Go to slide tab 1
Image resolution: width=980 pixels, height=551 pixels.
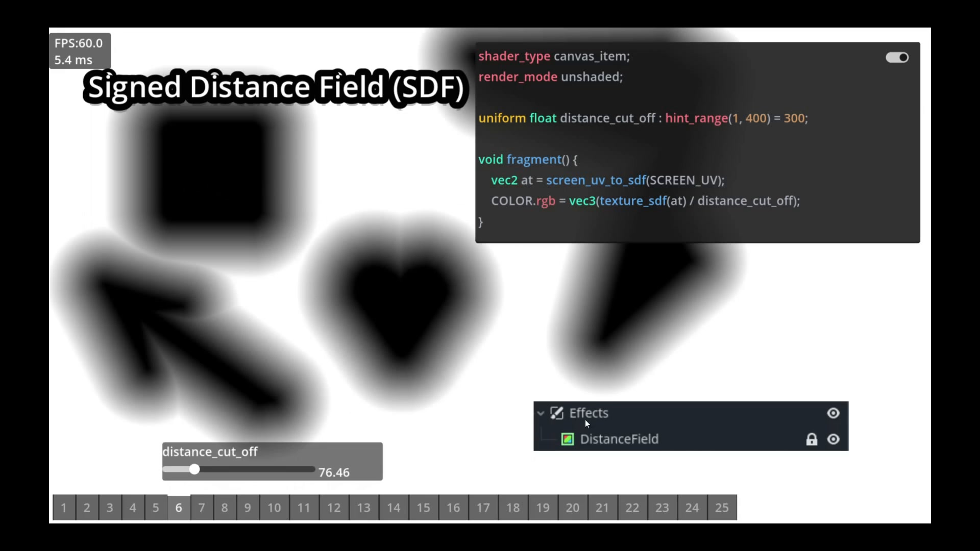tap(64, 508)
